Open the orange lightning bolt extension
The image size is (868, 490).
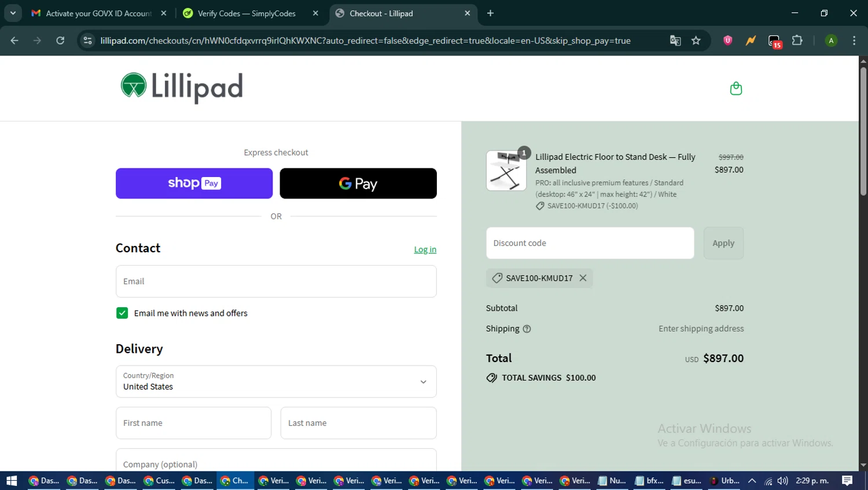pyautogui.click(x=751, y=40)
